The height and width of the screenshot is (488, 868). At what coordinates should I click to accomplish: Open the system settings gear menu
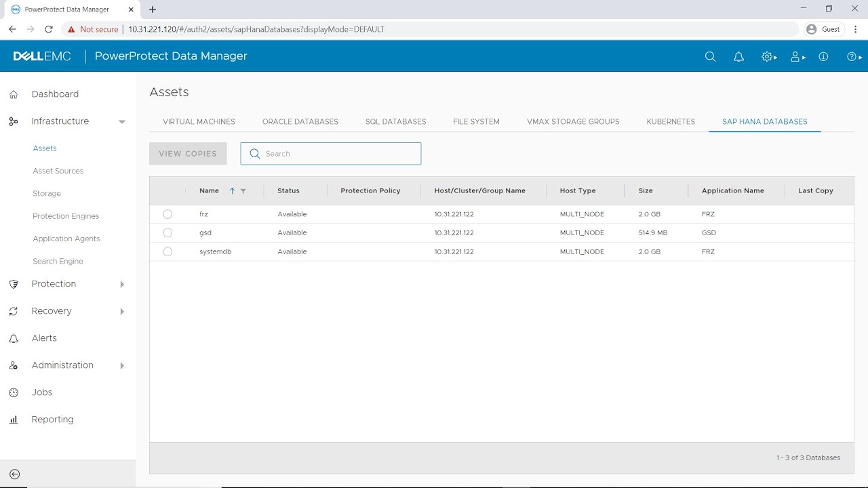coord(769,57)
